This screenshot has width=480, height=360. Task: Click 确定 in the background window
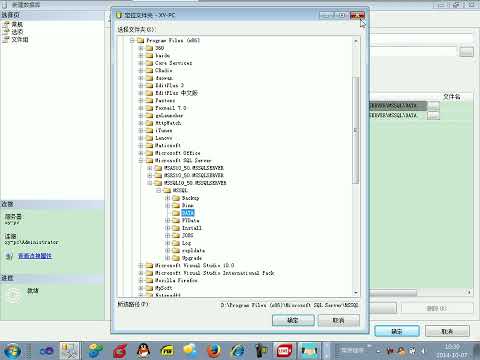pyautogui.click(x=397, y=331)
